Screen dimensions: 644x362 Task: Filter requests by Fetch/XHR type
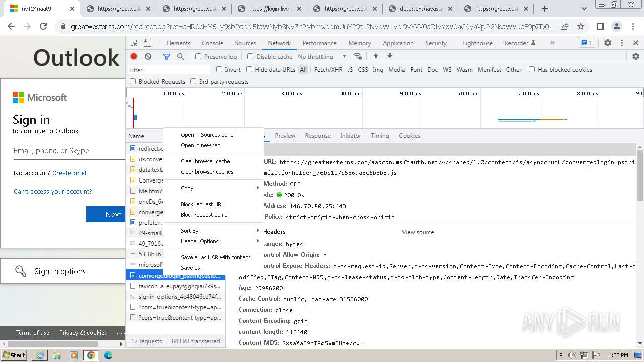(328, 70)
